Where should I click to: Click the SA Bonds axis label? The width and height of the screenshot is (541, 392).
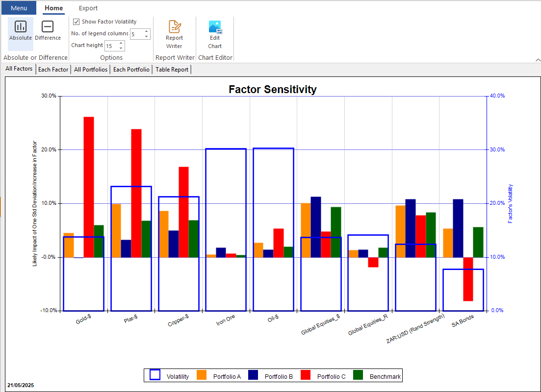pyautogui.click(x=463, y=320)
